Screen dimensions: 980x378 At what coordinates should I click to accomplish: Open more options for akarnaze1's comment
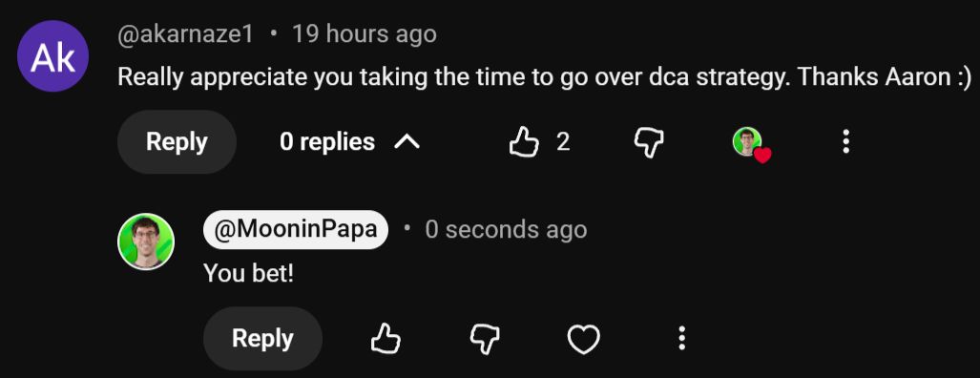click(846, 142)
